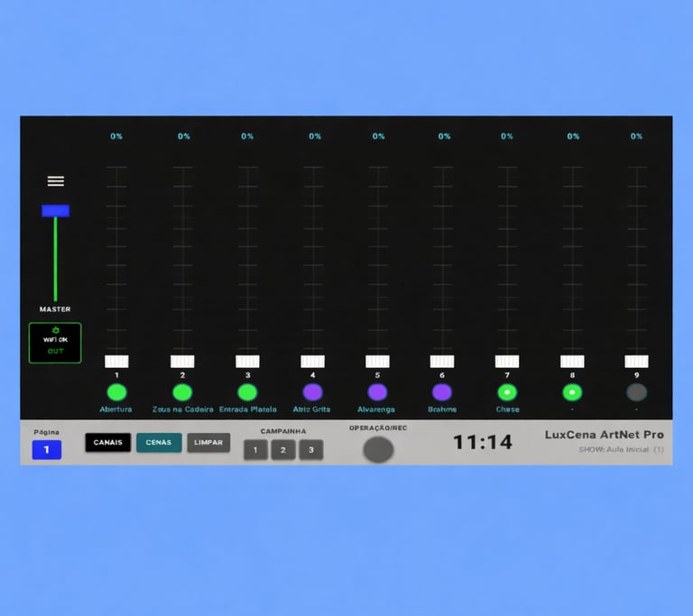Toggle purple Alvarenga scene button
This screenshot has height=616, width=693.
[x=377, y=392]
